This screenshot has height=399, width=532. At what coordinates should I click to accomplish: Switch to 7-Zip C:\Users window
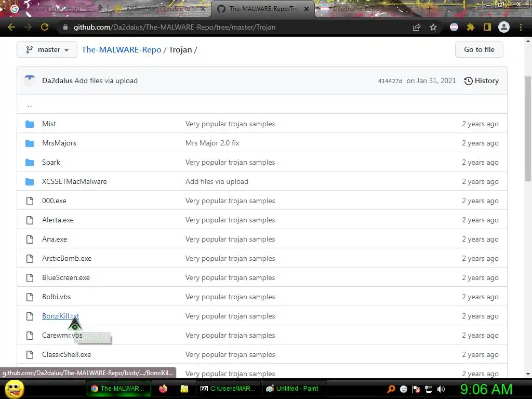[x=228, y=389]
